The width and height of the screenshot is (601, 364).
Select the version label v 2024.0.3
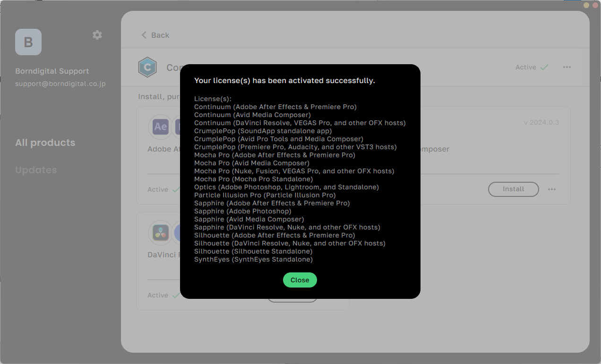pos(541,122)
